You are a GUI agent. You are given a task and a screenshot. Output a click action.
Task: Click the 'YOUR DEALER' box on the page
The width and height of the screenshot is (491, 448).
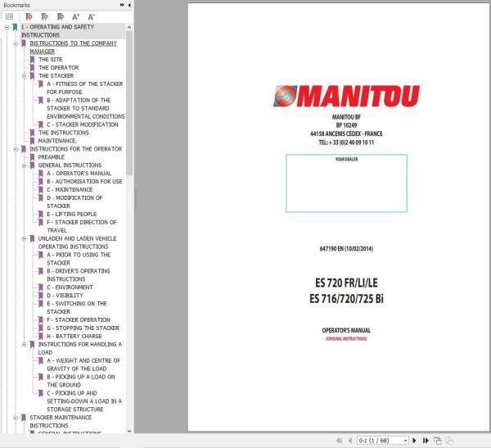[x=346, y=183]
